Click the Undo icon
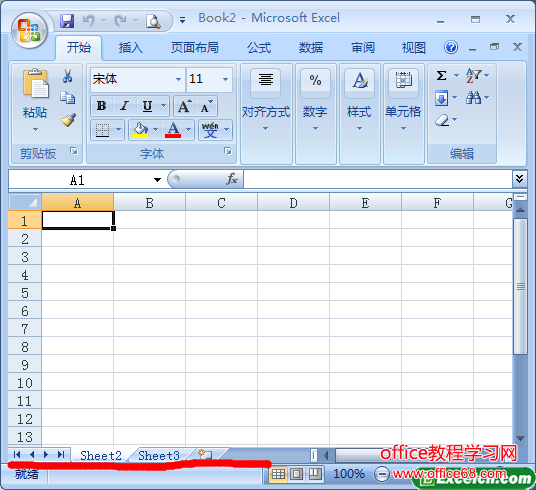Screen dimensions: 536x490 [89, 21]
